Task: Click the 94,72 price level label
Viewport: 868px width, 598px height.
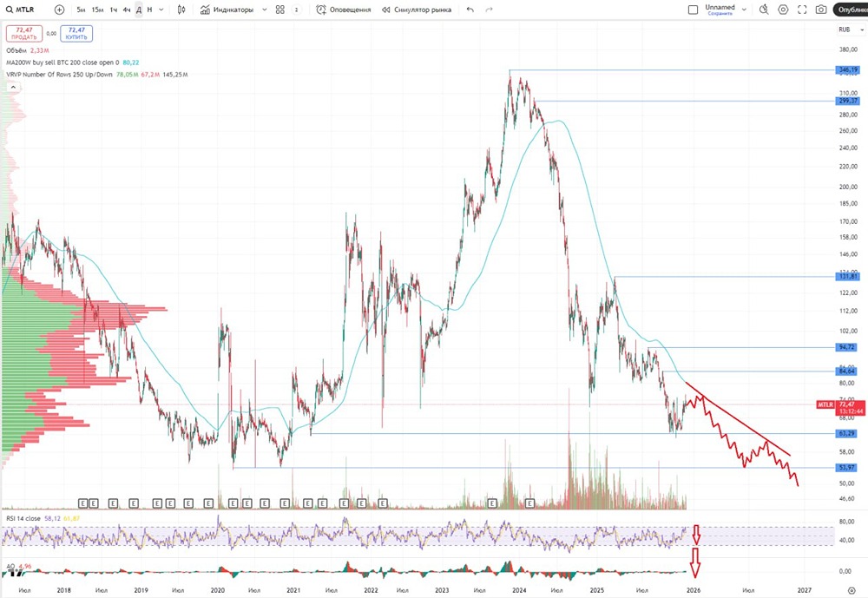Action: coord(847,347)
